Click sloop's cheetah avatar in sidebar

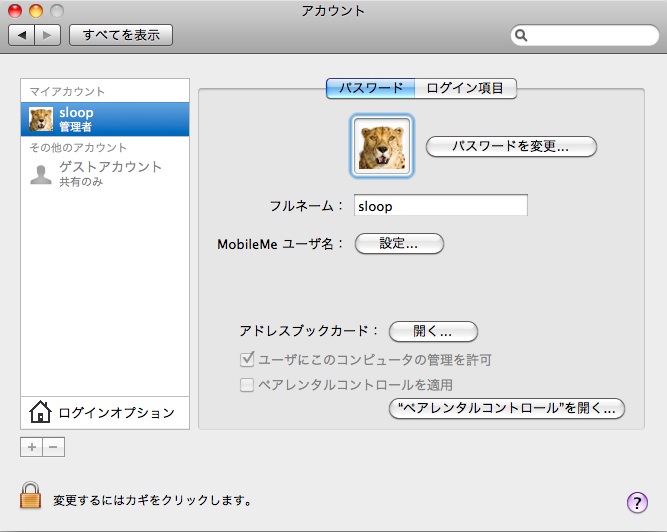tap(41, 119)
